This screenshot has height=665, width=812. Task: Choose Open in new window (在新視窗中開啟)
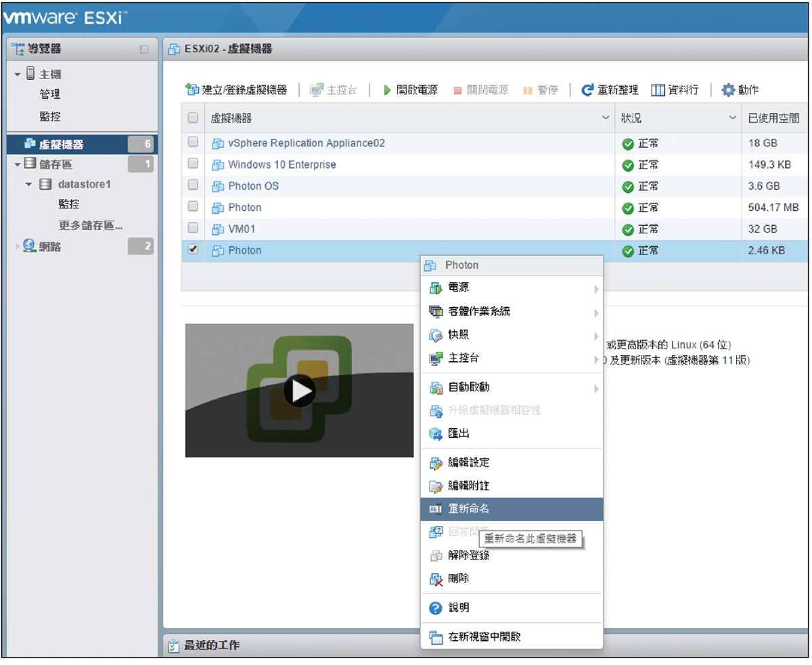pyautogui.click(x=512, y=637)
